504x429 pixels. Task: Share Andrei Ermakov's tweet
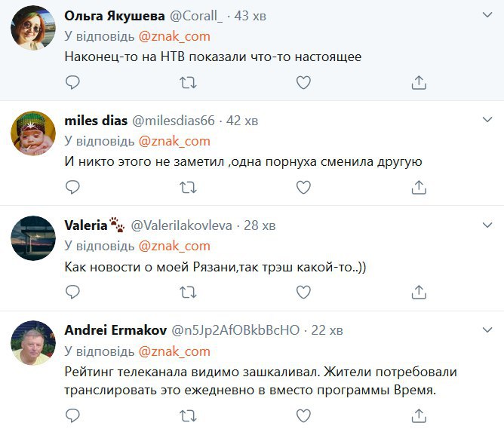pos(419,415)
